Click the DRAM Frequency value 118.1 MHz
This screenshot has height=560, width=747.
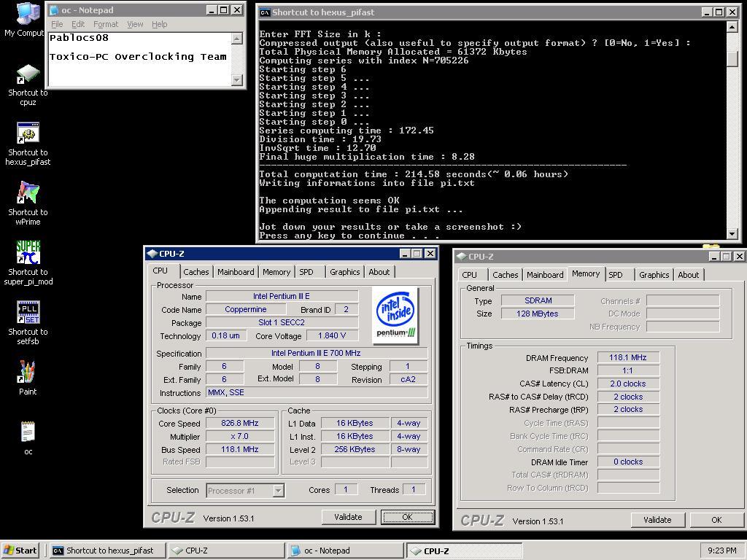click(x=628, y=357)
